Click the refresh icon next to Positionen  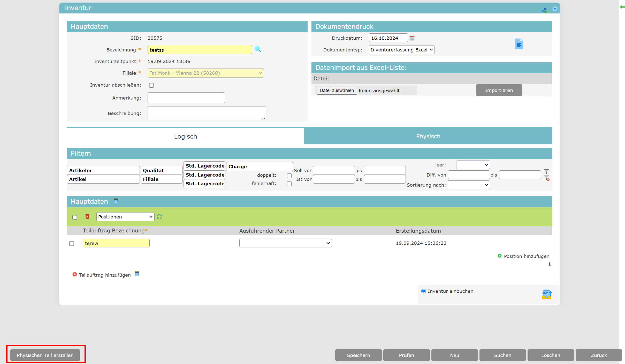coord(159,217)
